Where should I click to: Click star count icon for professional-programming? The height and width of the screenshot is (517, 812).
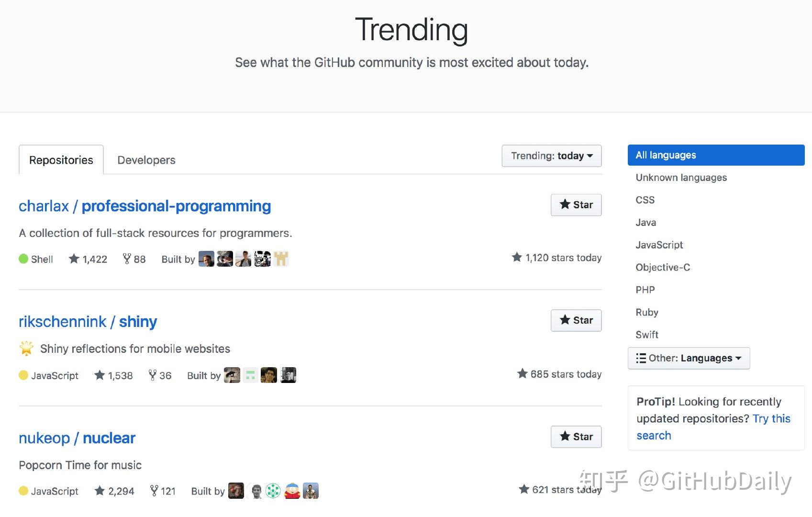click(x=74, y=259)
